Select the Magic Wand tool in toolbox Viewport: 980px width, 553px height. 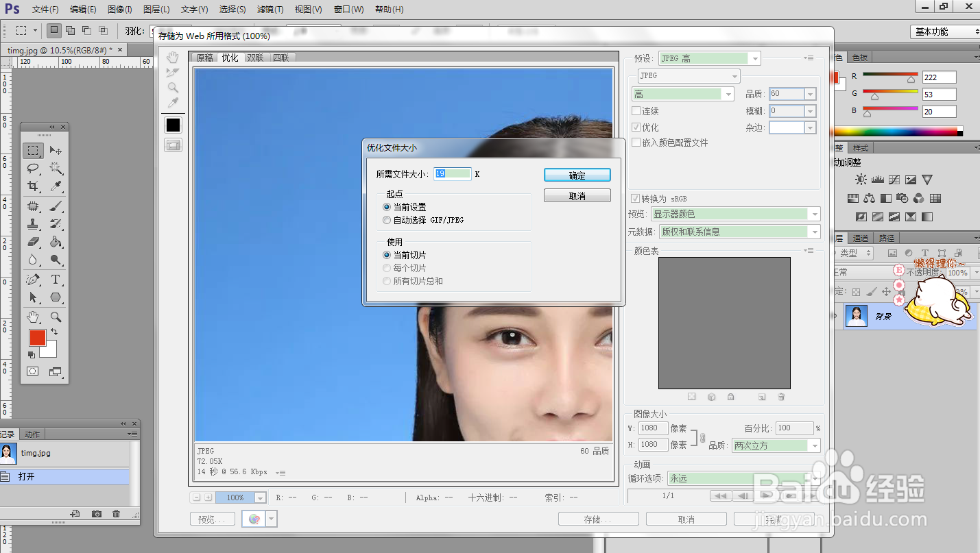point(56,168)
